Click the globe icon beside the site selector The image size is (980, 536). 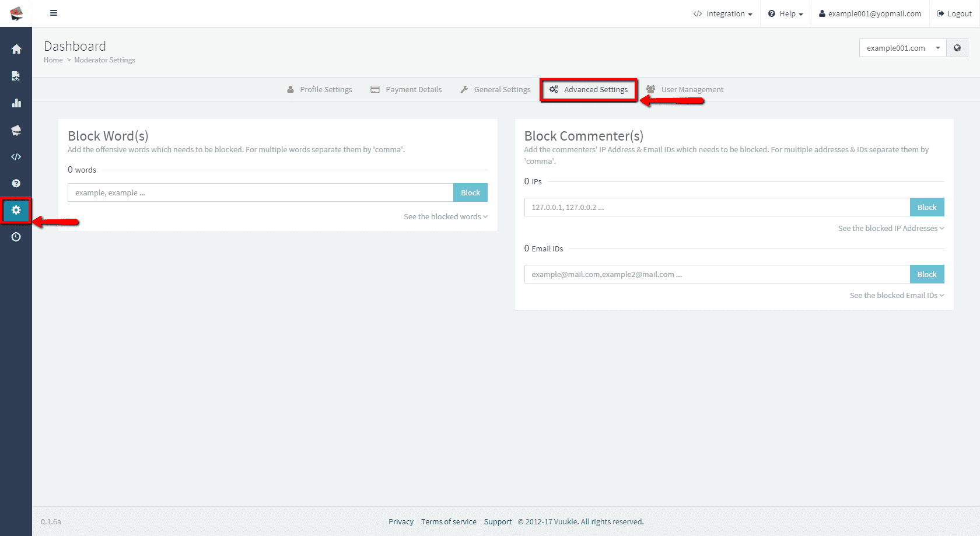957,48
